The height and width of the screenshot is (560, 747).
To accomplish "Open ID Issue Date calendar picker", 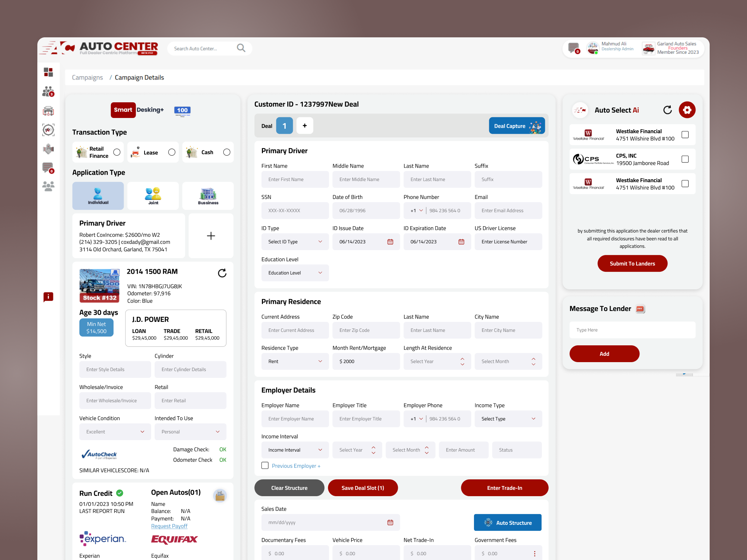I will click(390, 242).
